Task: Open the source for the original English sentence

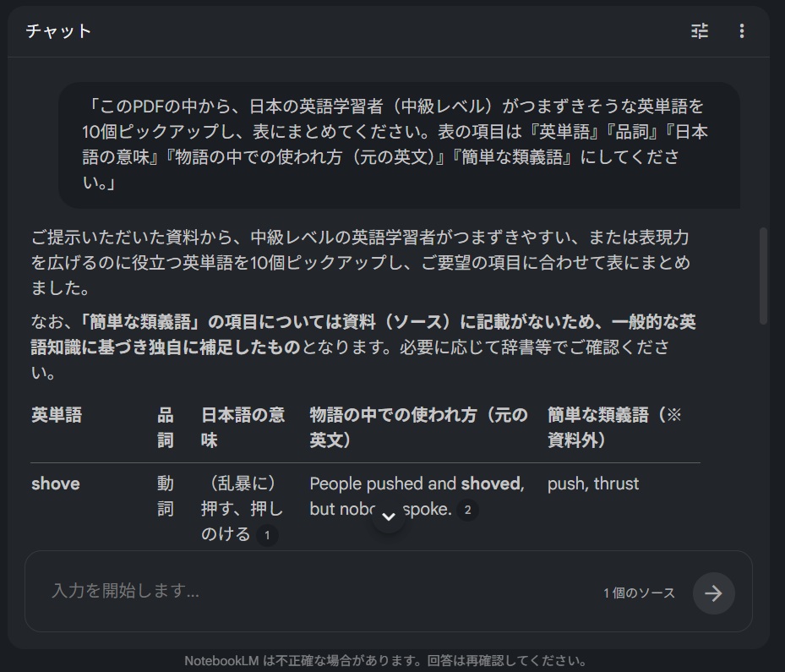Action: click(x=468, y=510)
